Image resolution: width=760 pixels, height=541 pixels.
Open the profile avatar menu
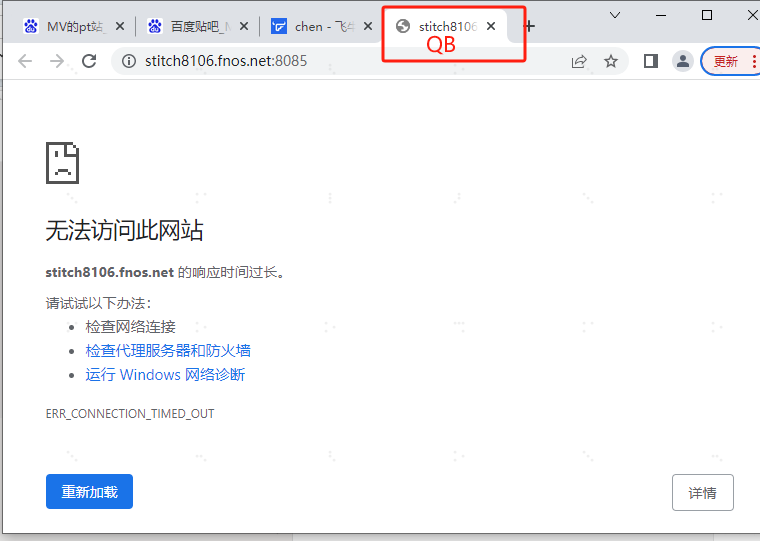[683, 61]
